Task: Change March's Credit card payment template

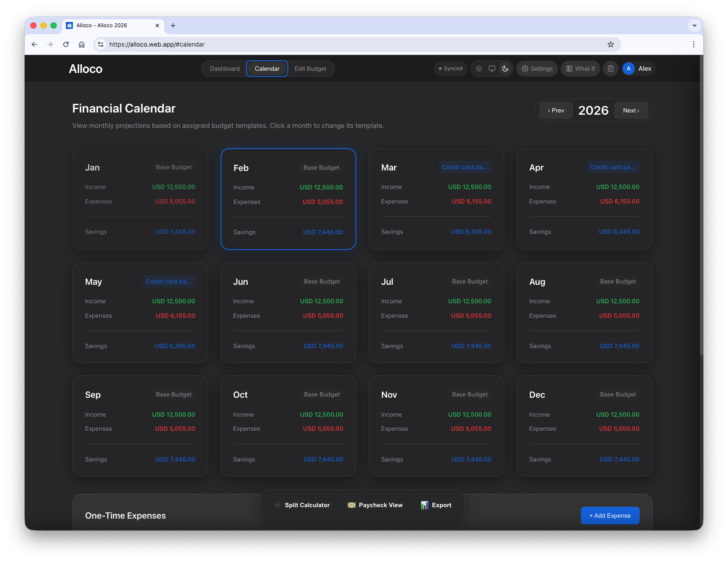Action: click(x=464, y=167)
